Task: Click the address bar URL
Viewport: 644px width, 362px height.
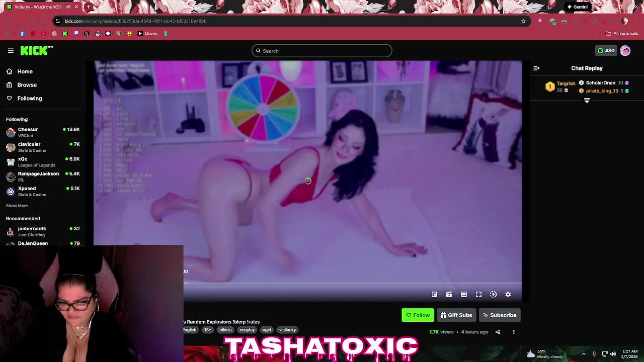Action: coord(135,21)
